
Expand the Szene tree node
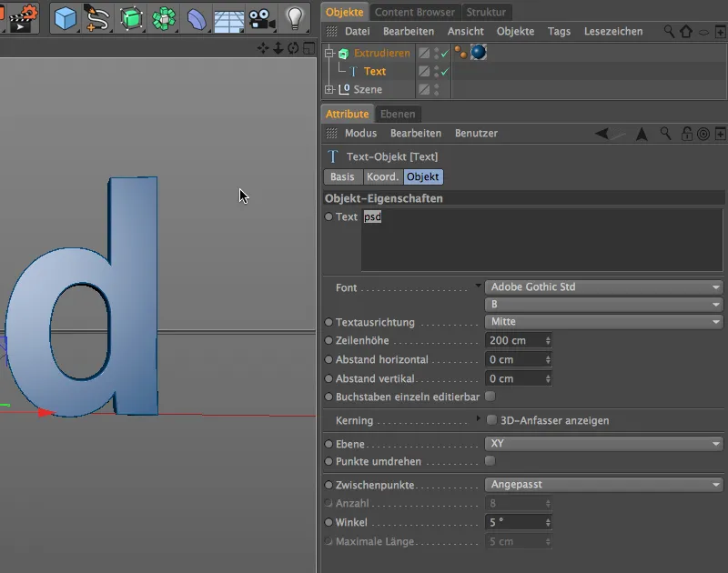click(x=329, y=89)
